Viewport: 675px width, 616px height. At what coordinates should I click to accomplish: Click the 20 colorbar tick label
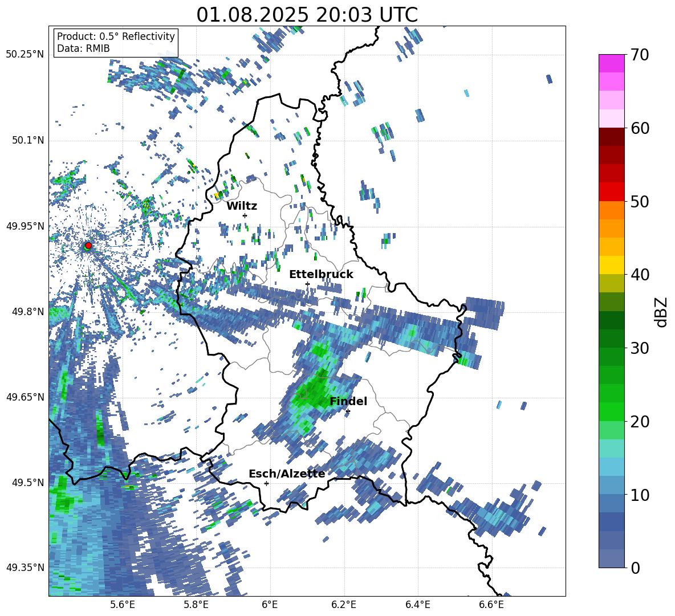point(640,422)
